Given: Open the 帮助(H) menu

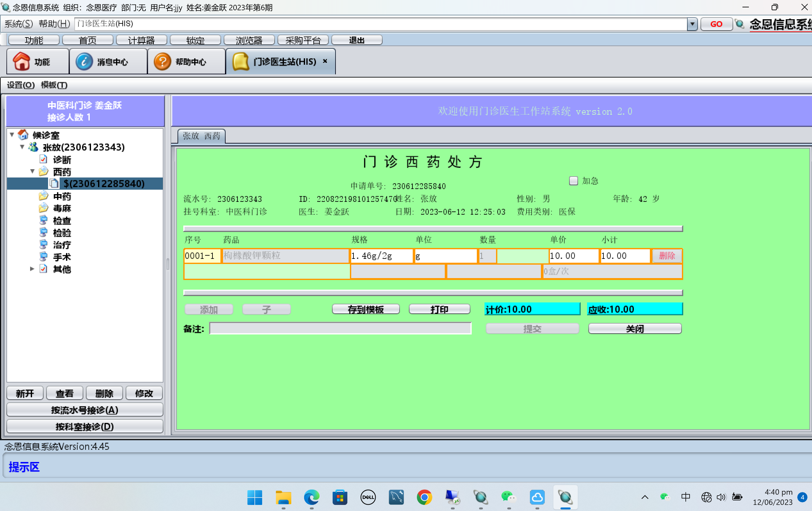Looking at the screenshot, I should [x=54, y=24].
